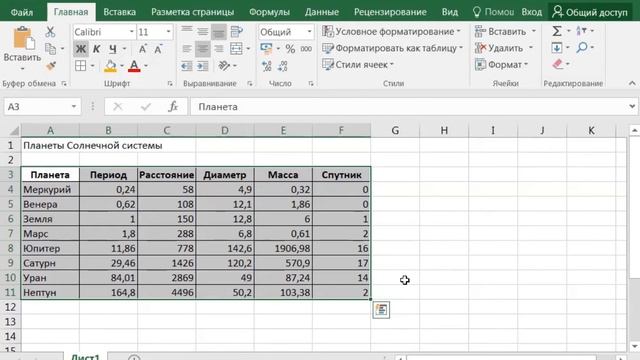
Task: Switch to the Данные tab
Action: point(322,12)
